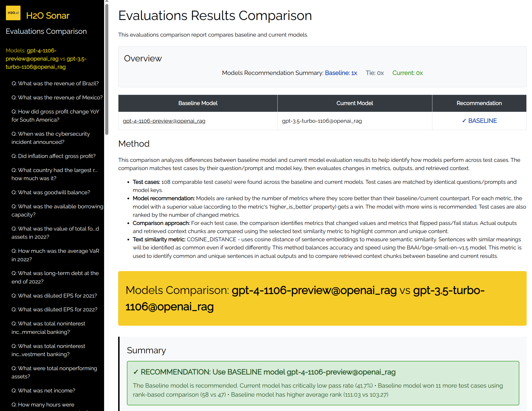
Task: Go to diluted EPS for 2022 question
Action: tap(54, 309)
